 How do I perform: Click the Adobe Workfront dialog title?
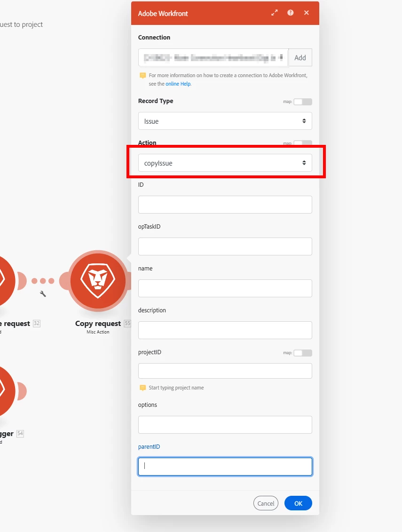tap(163, 14)
